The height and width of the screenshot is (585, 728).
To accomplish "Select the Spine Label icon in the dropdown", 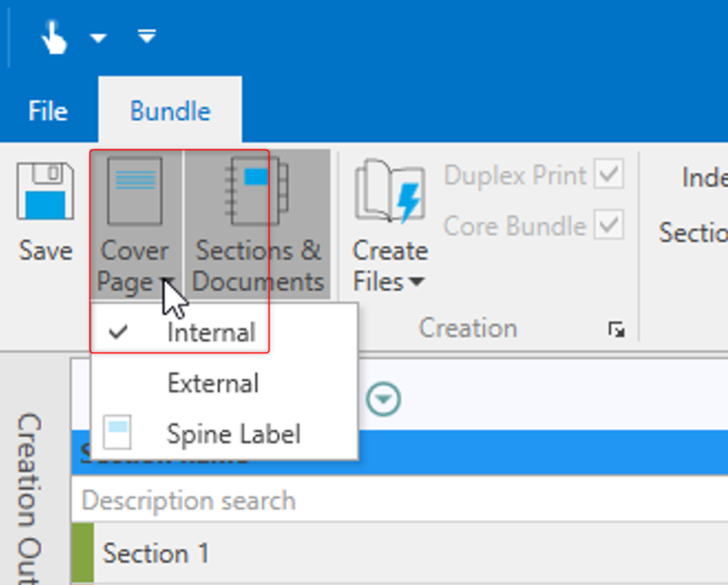I will [x=118, y=434].
